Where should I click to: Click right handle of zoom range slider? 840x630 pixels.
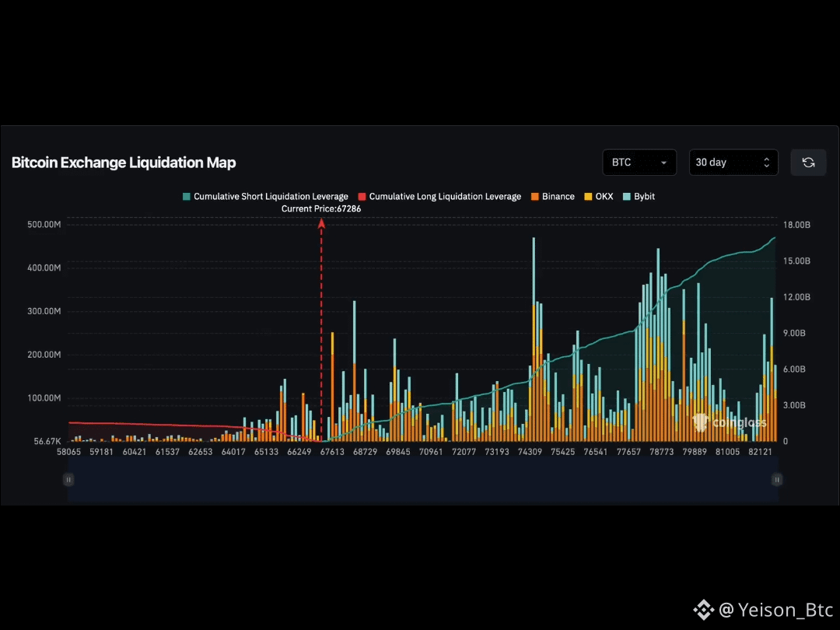(x=777, y=479)
